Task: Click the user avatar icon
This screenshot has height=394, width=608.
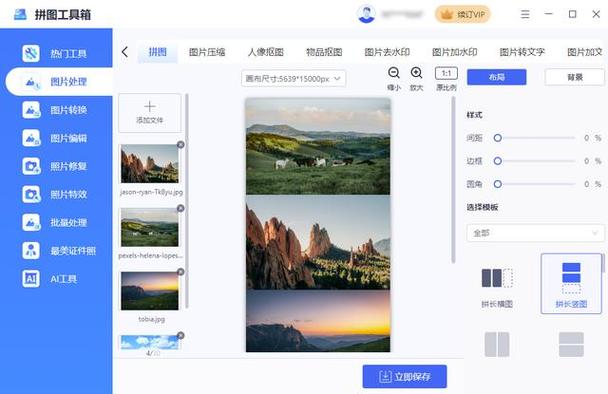Action: tap(366, 14)
